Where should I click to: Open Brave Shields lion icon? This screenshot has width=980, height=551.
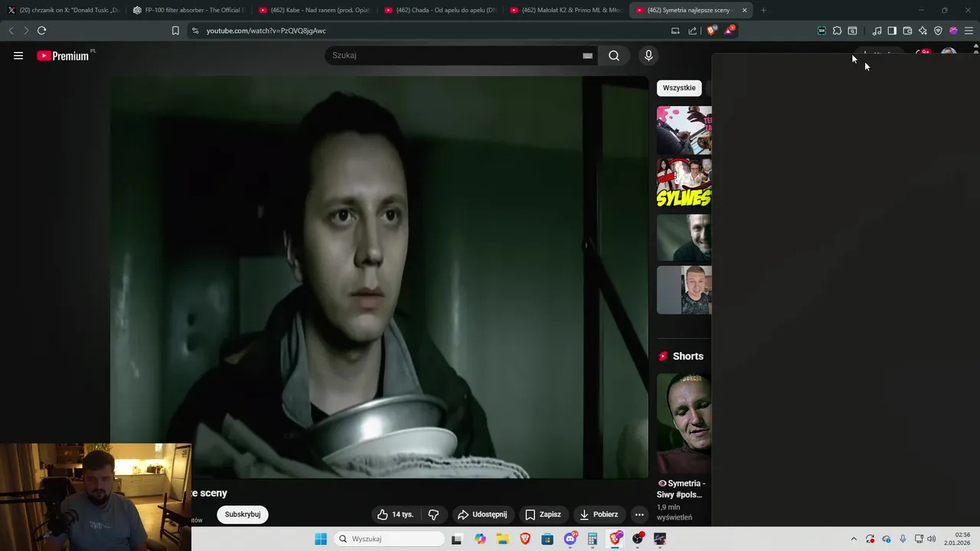click(x=711, y=31)
